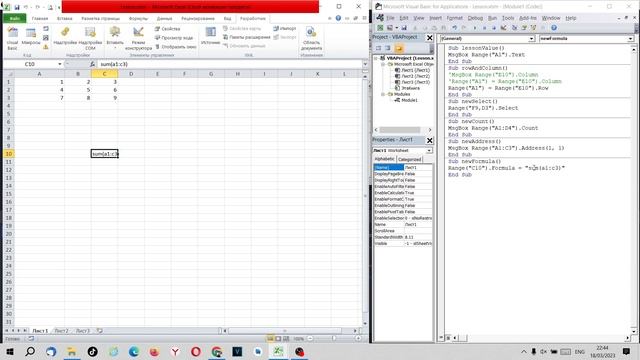Switch to Данные ribbon tab
The height and width of the screenshot is (360, 640).
[164, 18]
